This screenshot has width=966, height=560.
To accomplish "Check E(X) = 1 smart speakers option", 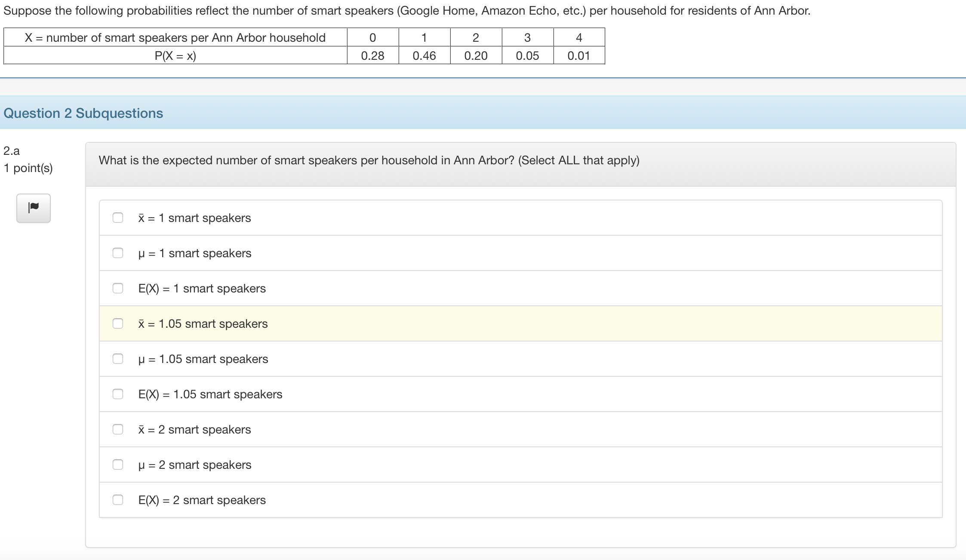I will pyautogui.click(x=118, y=288).
